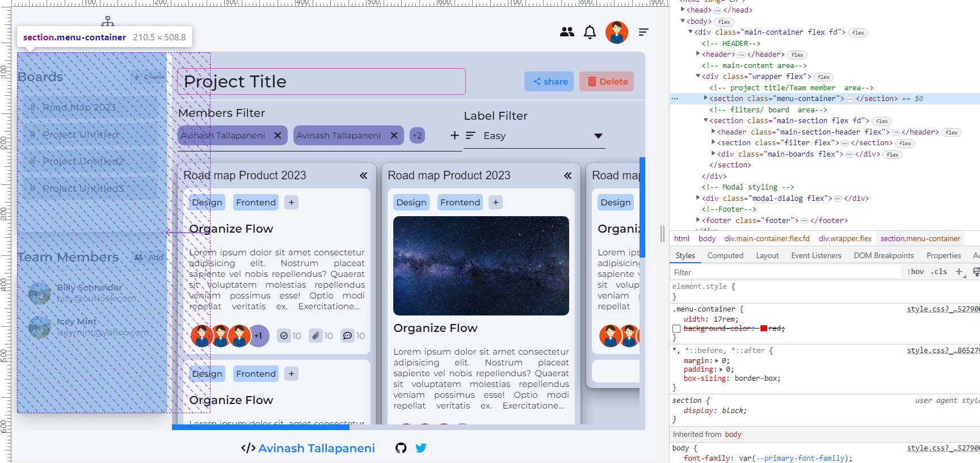Collapse the div main-container node
Image resolution: width=980 pixels, height=463 pixels.
pos(691,32)
